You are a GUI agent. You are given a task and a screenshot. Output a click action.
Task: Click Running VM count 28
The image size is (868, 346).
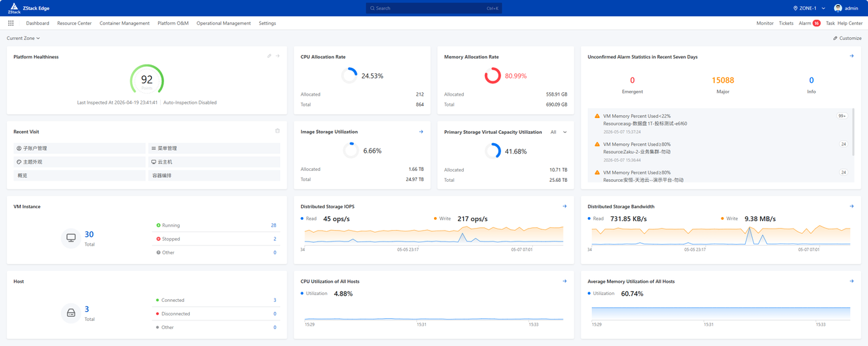point(273,225)
